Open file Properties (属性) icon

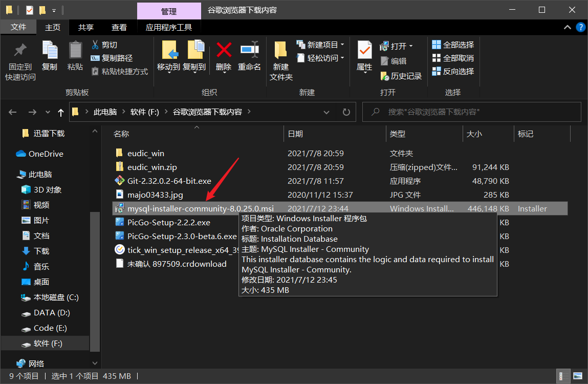coord(364,56)
